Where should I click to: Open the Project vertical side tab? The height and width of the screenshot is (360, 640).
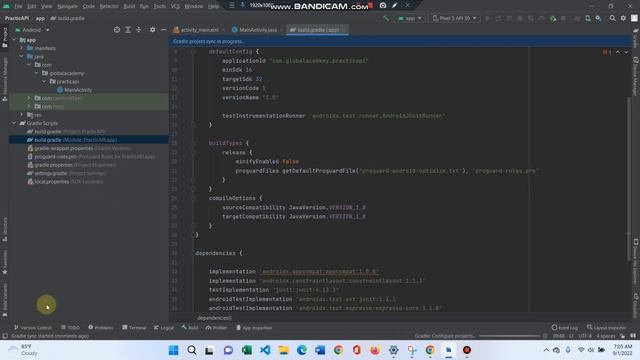pyautogui.click(x=5, y=38)
